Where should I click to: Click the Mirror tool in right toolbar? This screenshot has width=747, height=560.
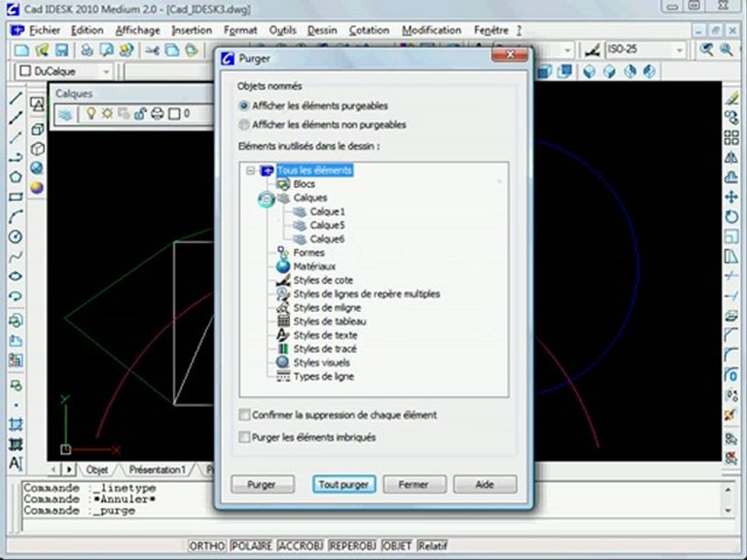click(x=731, y=157)
